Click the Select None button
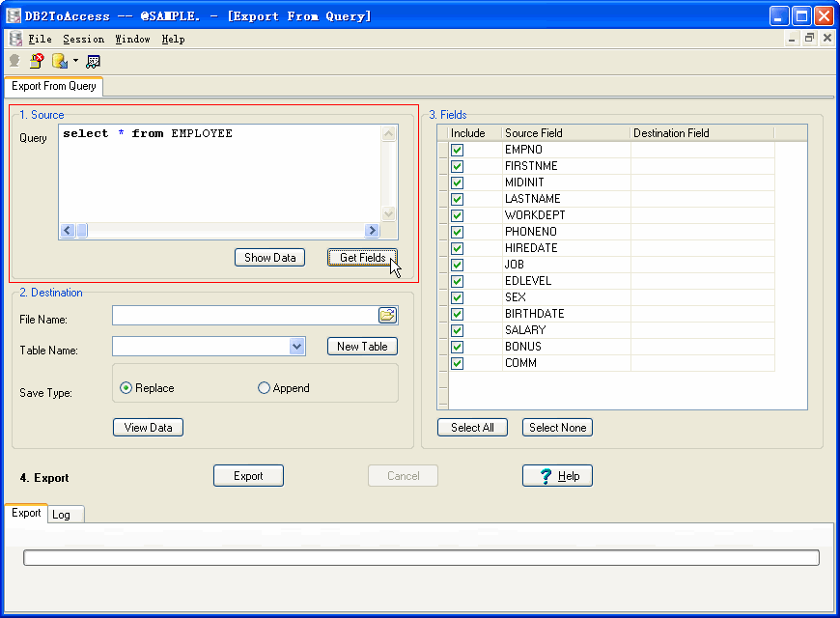This screenshot has width=840, height=618. 557,427
